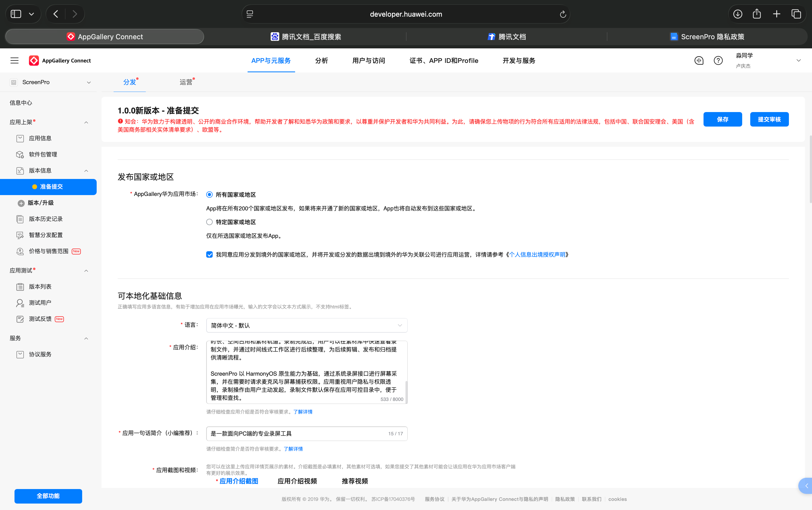Go back to the previous page
Viewport: 812px width, 510px height.
[x=56, y=14]
